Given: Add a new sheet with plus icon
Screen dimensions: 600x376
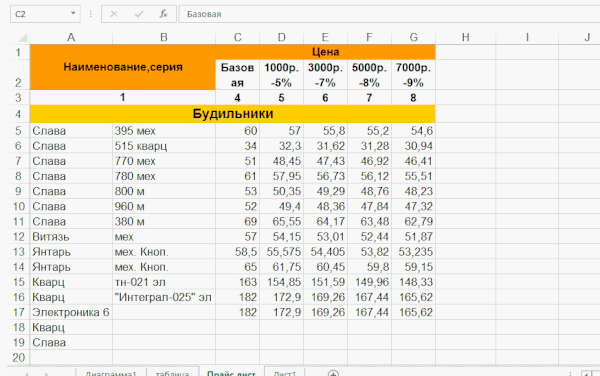Looking at the screenshot, I should pyautogui.click(x=333, y=374).
